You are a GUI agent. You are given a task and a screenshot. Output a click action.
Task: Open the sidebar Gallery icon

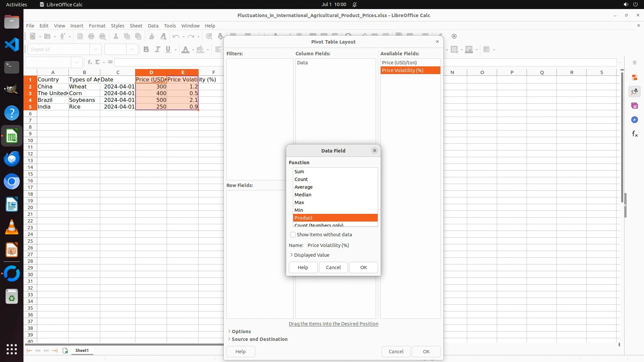point(634,106)
